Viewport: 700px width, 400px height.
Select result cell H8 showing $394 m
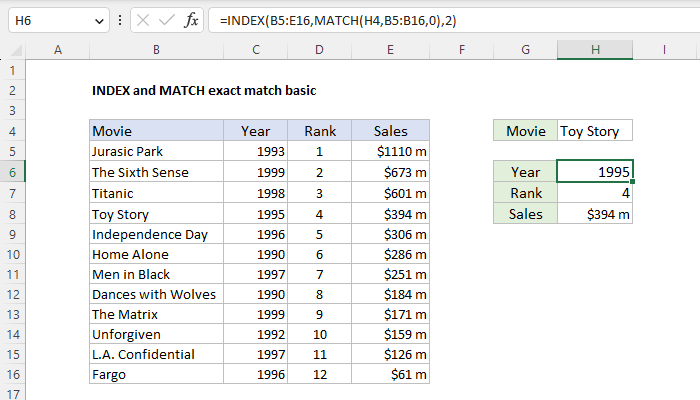pyautogui.click(x=595, y=214)
